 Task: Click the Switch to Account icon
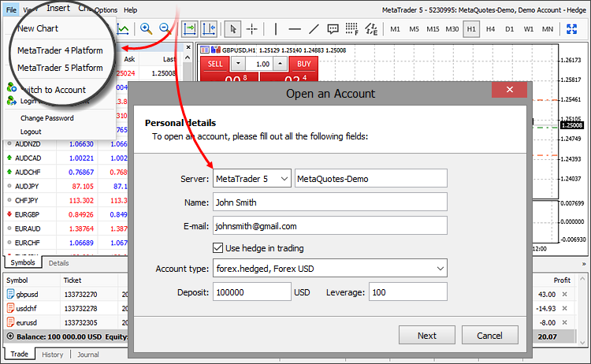(11, 87)
